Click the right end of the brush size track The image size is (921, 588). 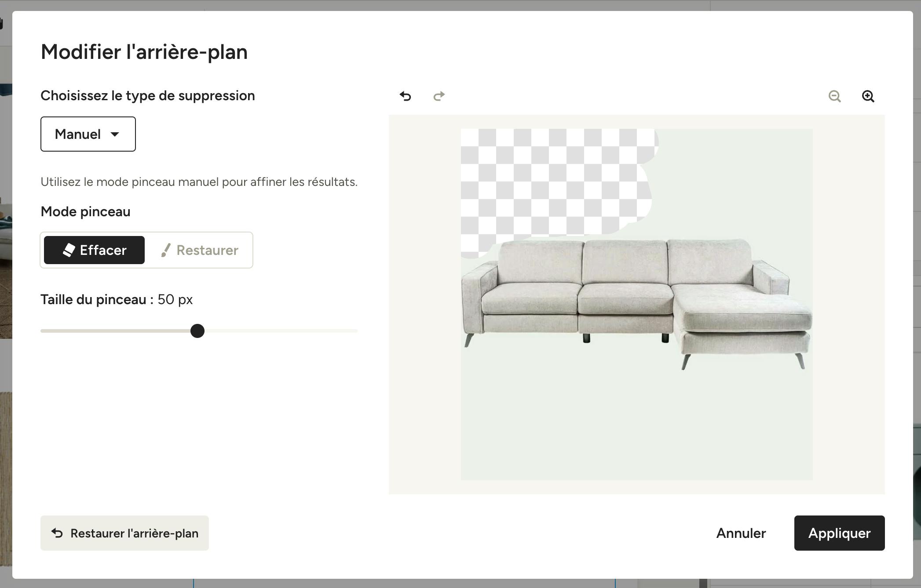(x=355, y=331)
